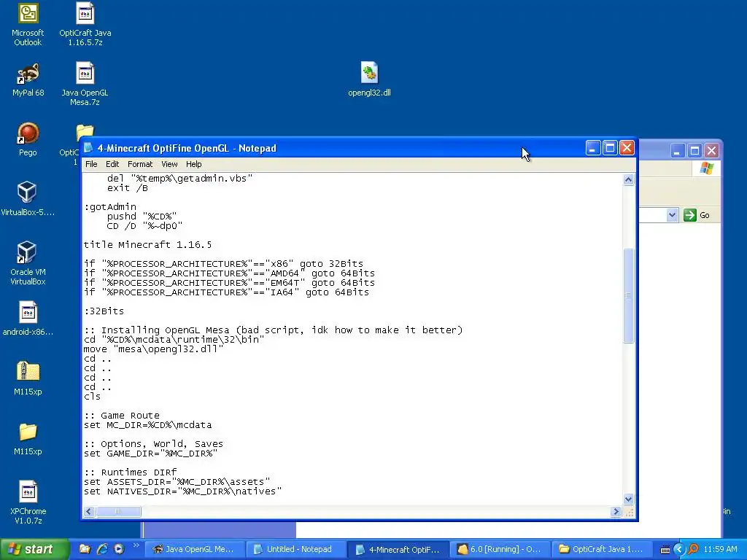
Task: Switch to 4-Minecraft OptiFine taskbar button
Action: click(x=398, y=550)
